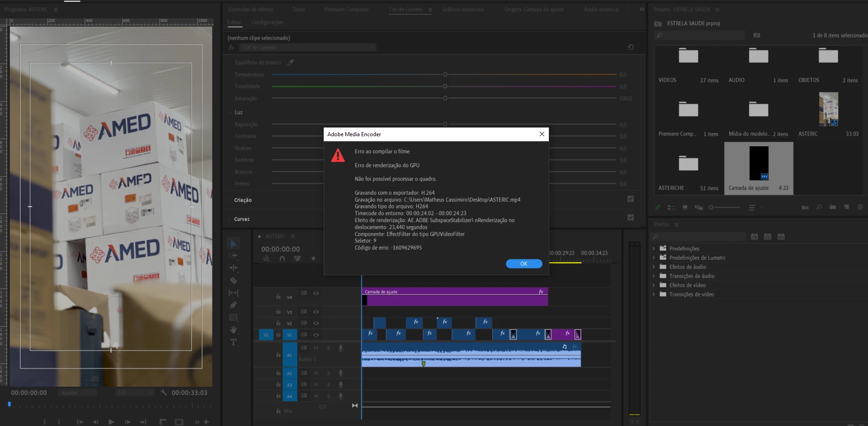Click the New Item icon in Project panel

tap(847, 208)
